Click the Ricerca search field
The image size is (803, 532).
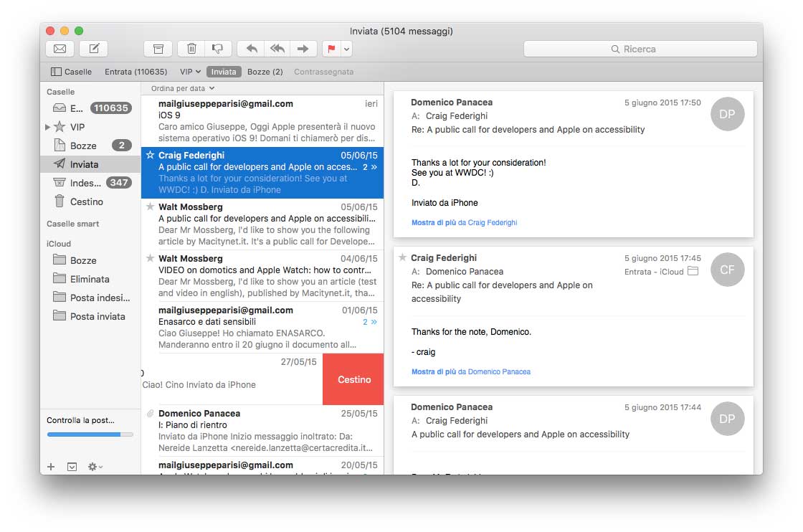click(x=640, y=49)
